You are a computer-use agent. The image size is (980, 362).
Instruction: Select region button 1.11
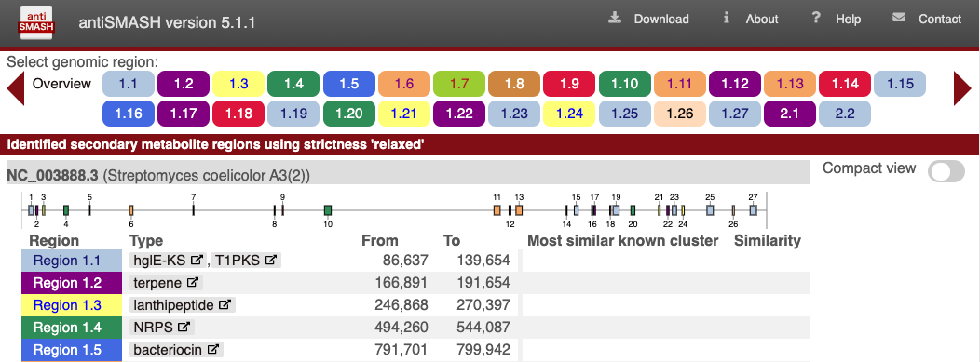point(680,84)
